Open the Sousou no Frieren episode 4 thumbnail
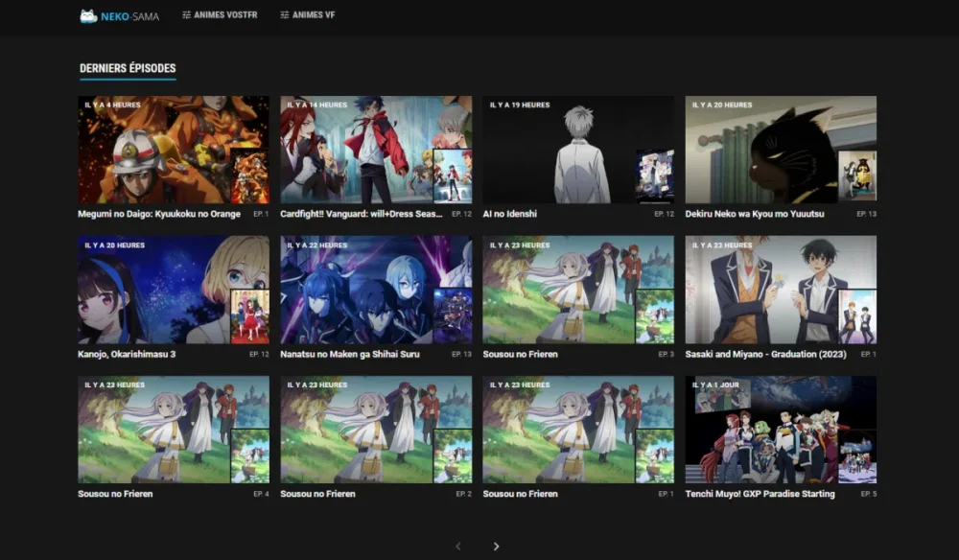959x560 pixels. (x=174, y=430)
